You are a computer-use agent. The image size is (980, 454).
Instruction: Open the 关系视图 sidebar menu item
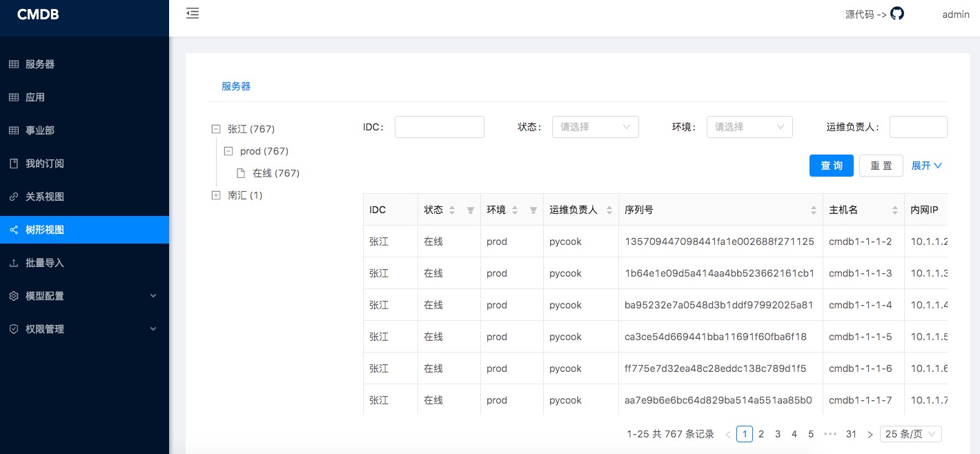coord(45,197)
